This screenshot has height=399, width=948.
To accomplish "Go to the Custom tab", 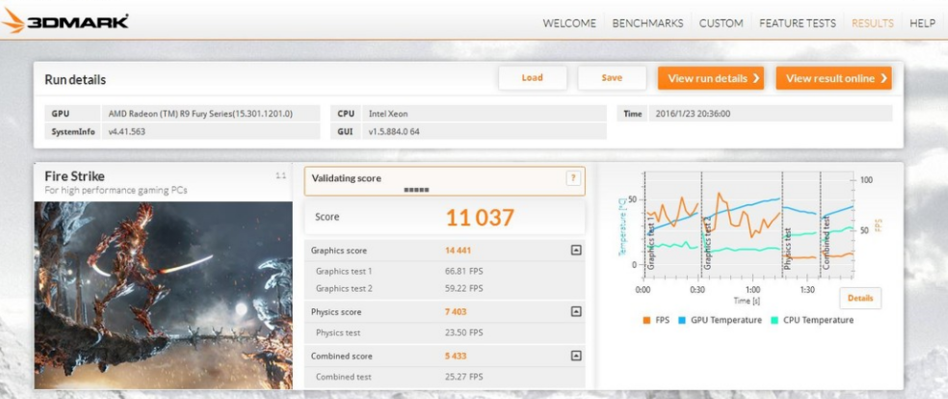I will [721, 24].
